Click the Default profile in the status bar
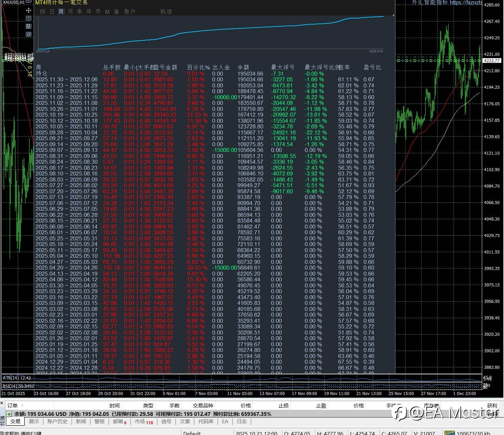The height and width of the screenshot is (435, 504). tap(192, 433)
